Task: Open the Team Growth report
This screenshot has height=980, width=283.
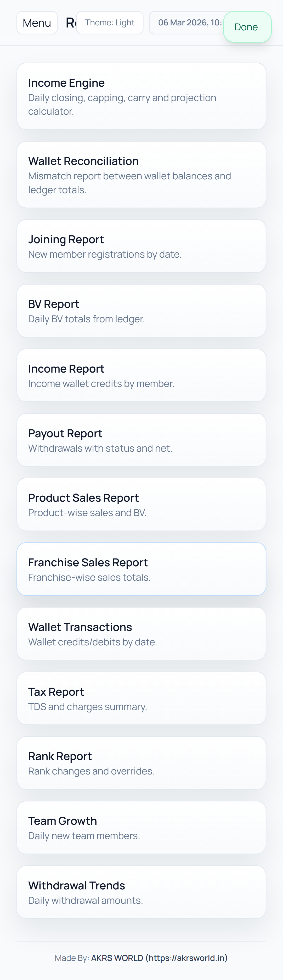Action: point(141,827)
